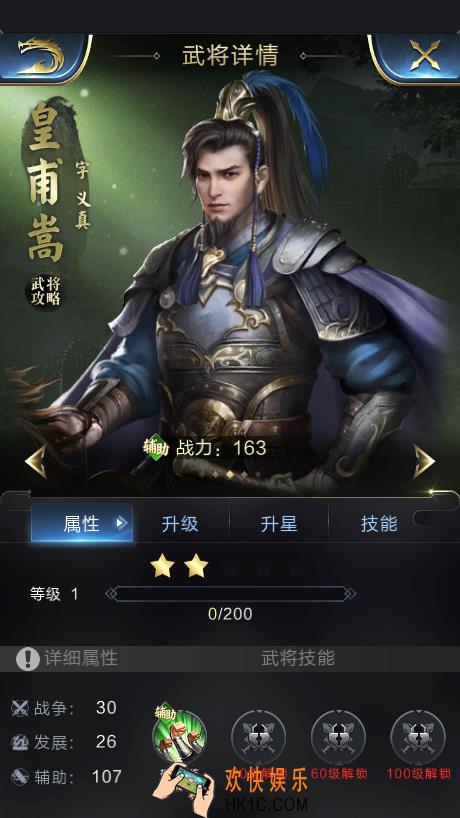Screen dimensions: 460x818
Task: Switch to the 升星 tab
Action: [279, 524]
